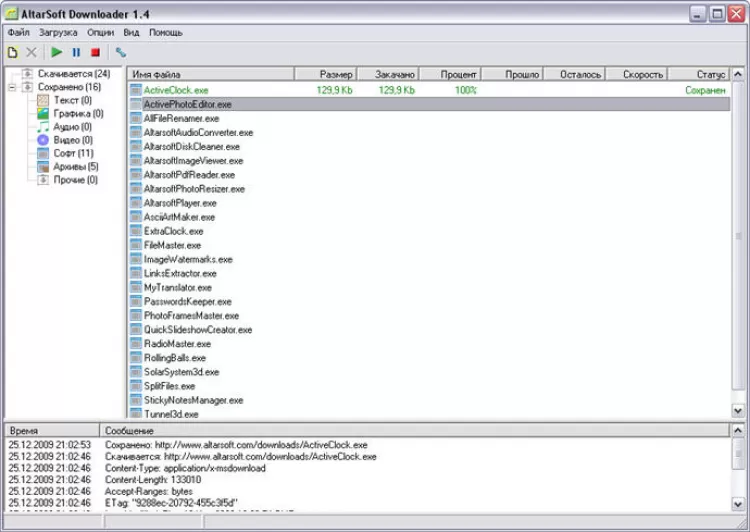Pause downloads with the blue pause icon
750x532 pixels.
(76, 53)
